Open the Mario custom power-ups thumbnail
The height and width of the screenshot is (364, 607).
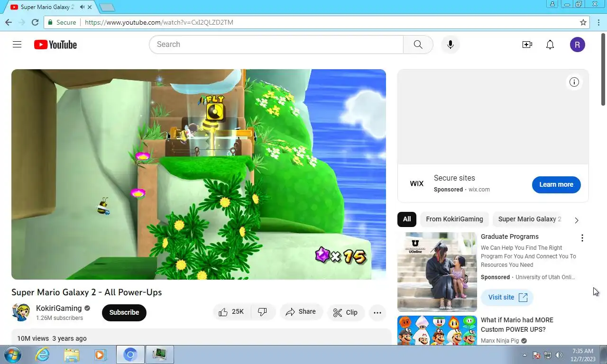437,330
